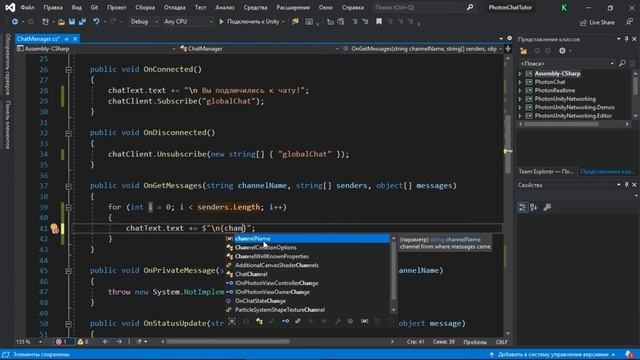Close the ChatManager.cs tab

coord(75,39)
